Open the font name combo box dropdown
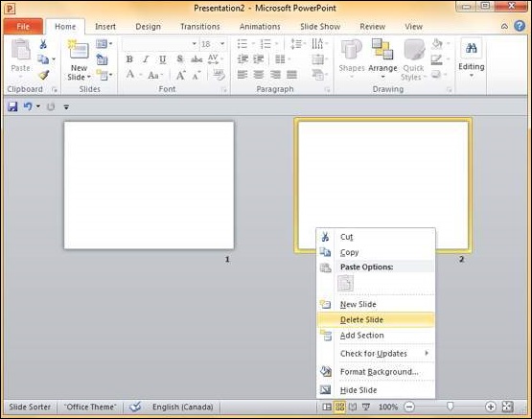Image resolution: width=532 pixels, height=419 pixels. 194,44
